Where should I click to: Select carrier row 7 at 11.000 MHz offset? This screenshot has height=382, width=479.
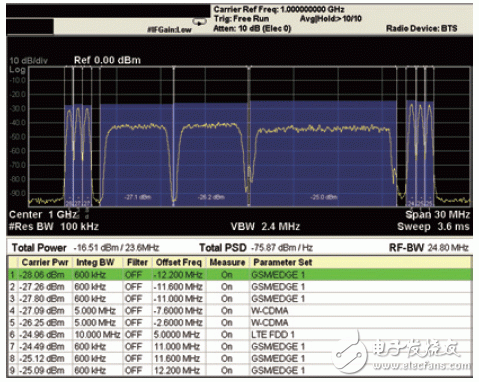(240, 347)
